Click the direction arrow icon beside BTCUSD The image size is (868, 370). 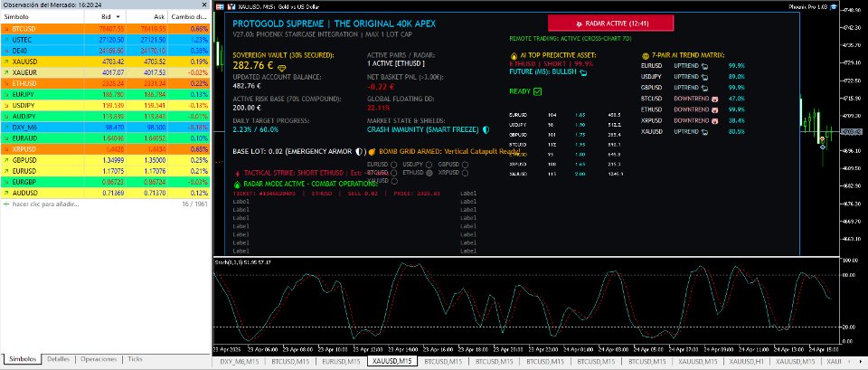click(6, 29)
